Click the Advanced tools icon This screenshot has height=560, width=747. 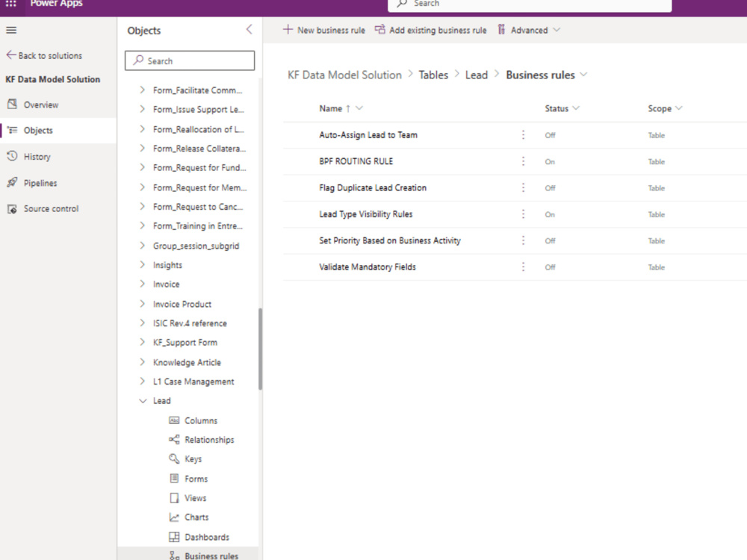501,30
